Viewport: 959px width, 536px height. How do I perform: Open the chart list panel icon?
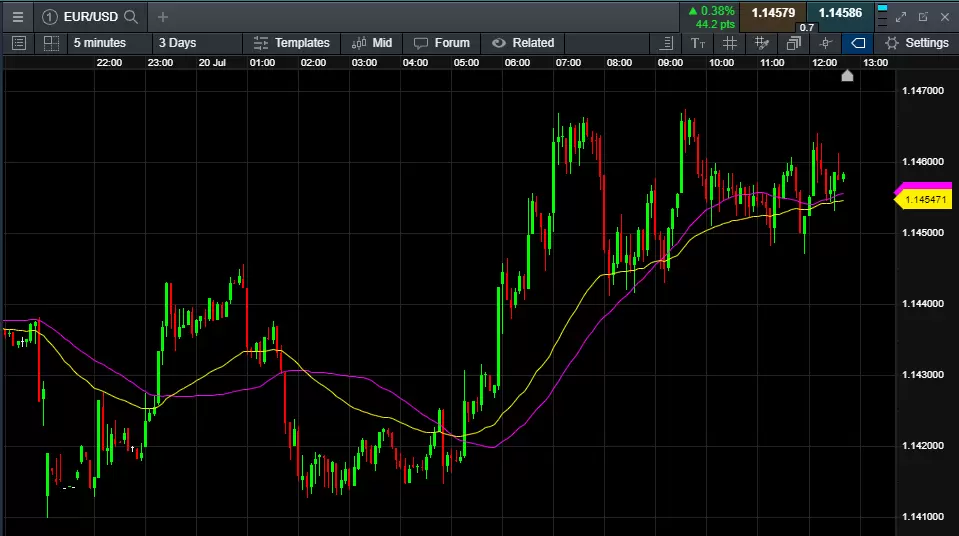tap(18, 43)
